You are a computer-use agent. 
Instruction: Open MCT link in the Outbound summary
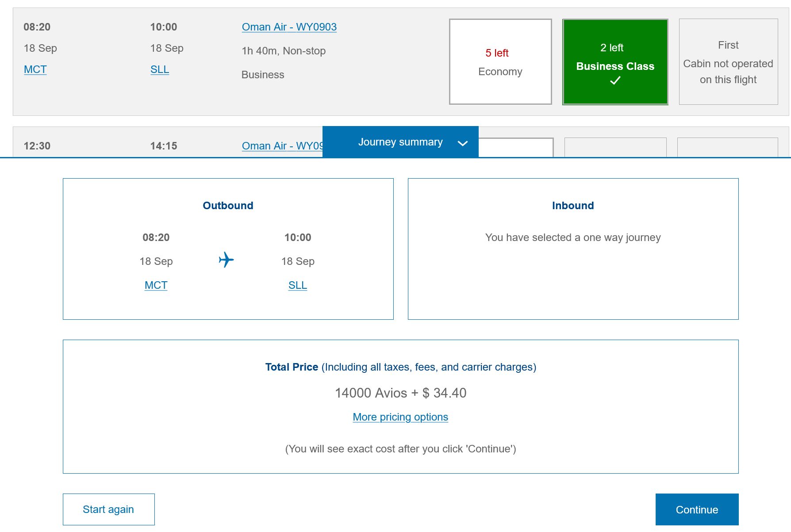pyautogui.click(x=156, y=285)
